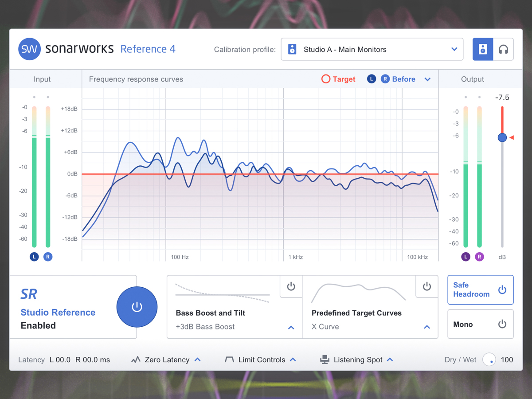Click the Listening Spot label

[x=358, y=360]
